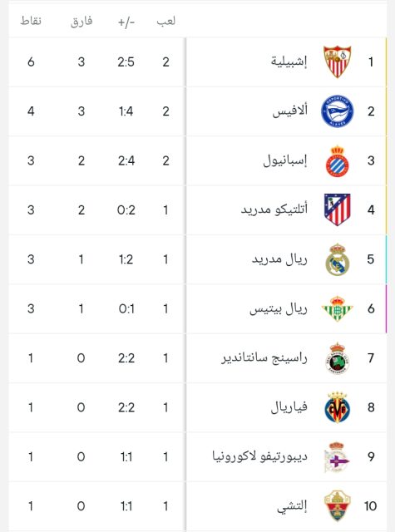Open team name ألافيس
The width and height of the screenshot is (395, 532).
pos(289,111)
